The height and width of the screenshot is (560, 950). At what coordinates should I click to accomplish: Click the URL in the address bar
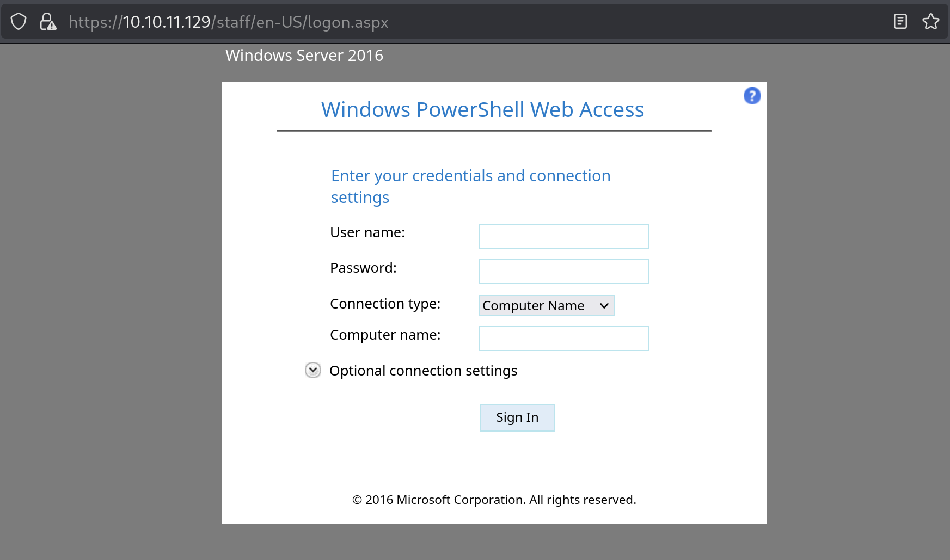tap(229, 22)
